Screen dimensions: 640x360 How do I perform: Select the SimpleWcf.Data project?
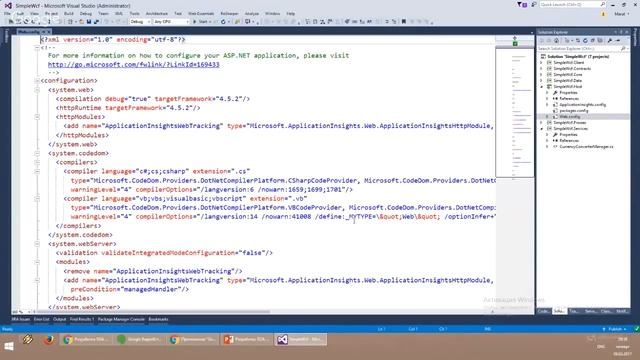tap(568, 81)
